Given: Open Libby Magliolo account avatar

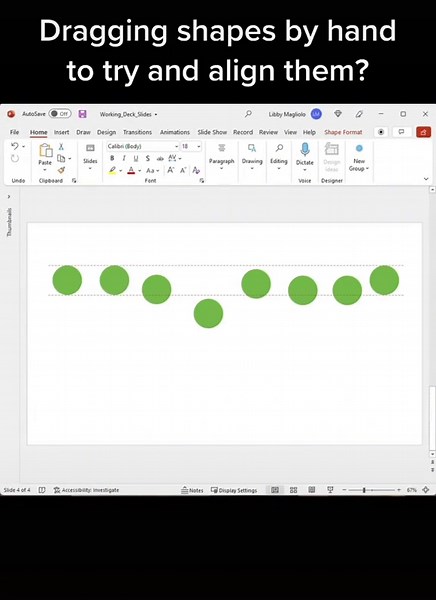Looking at the screenshot, I should tap(316, 114).
